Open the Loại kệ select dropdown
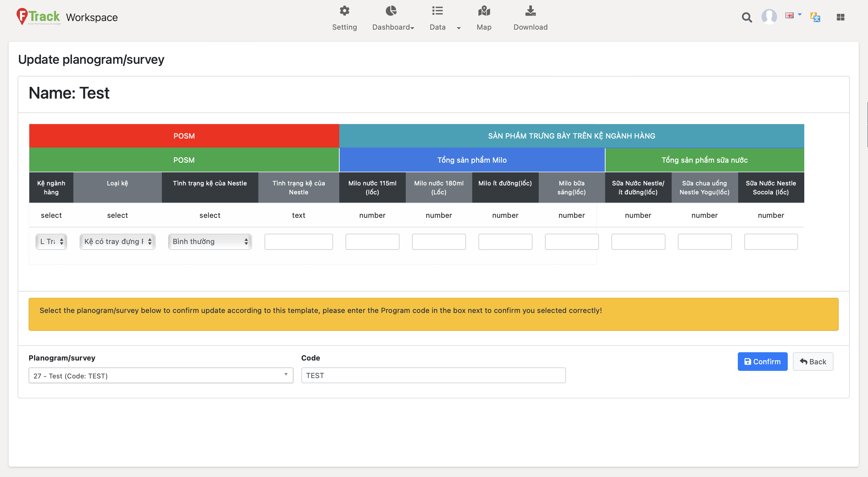This screenshot has width=868, height=477. [117, 242]
